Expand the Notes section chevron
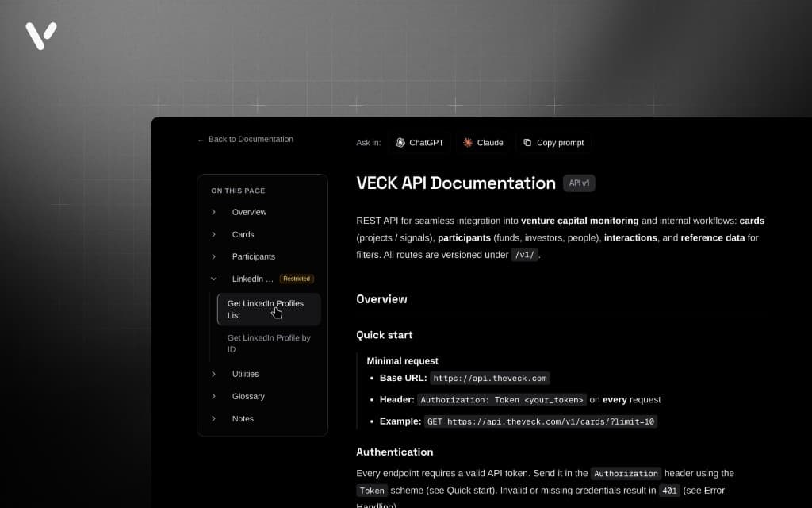812x508 pixels. coord(213,418)
